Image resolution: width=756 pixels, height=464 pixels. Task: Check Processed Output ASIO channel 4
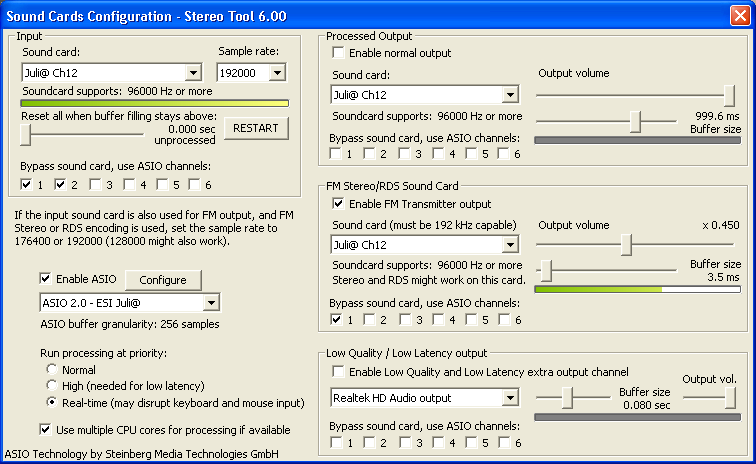coord(438,153)
